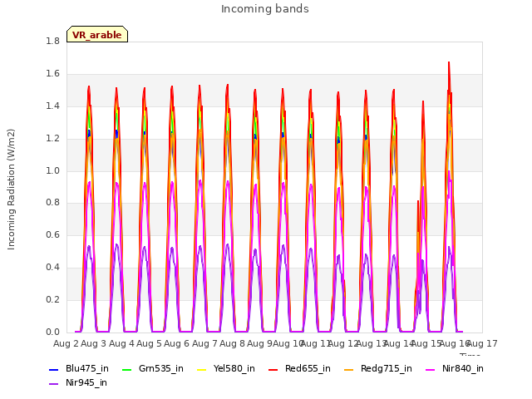
Task: Click the Aug 5 x-axis date label
Action: pyautogui.click(x=149, y=343)
